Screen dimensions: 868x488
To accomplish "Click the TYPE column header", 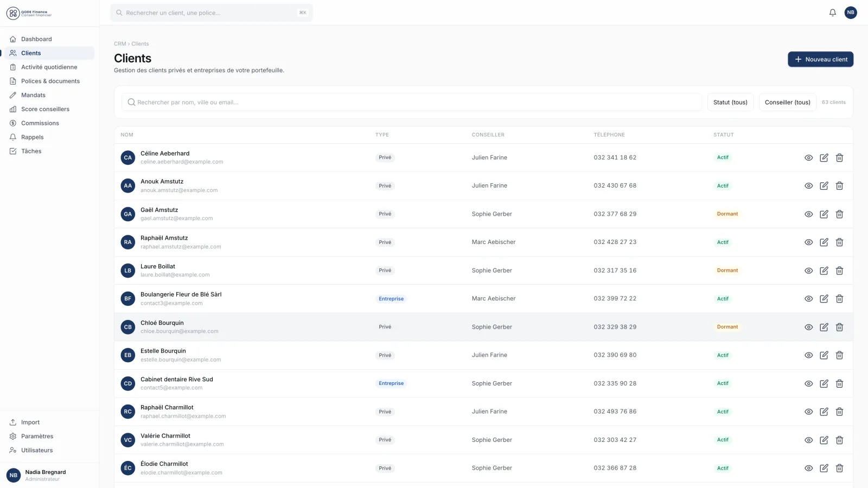I will [x=382, y=135].
